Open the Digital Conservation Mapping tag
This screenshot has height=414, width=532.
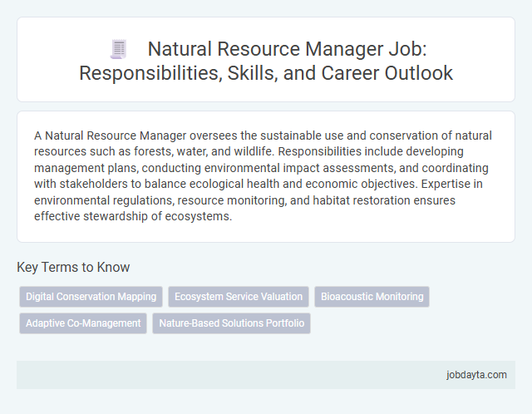coord(91,297)
